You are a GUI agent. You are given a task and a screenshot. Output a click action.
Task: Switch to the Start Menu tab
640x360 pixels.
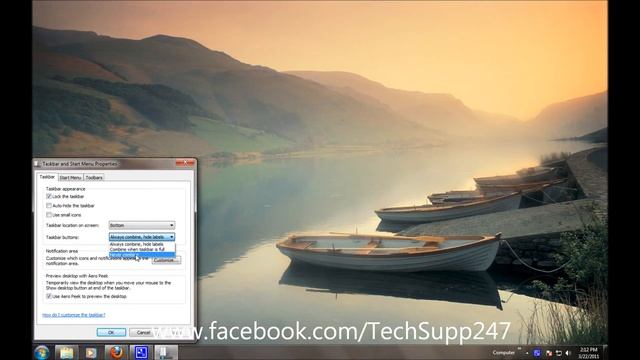(70, 178)
